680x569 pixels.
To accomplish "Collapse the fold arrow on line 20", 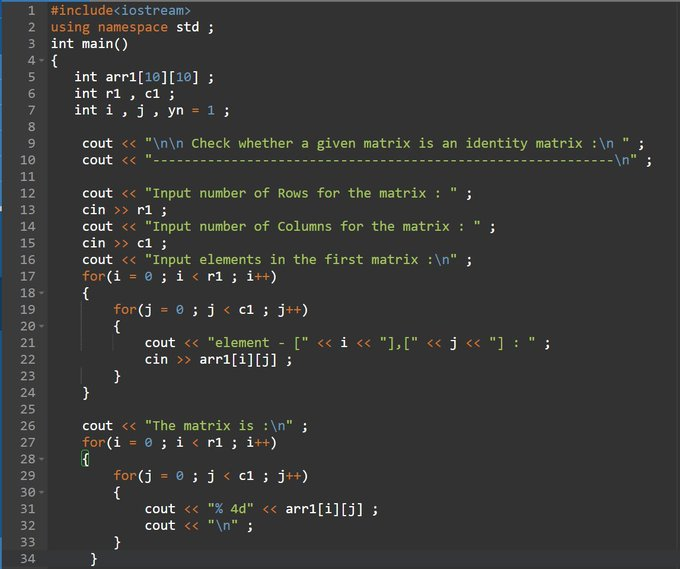I will pos(42,326).
